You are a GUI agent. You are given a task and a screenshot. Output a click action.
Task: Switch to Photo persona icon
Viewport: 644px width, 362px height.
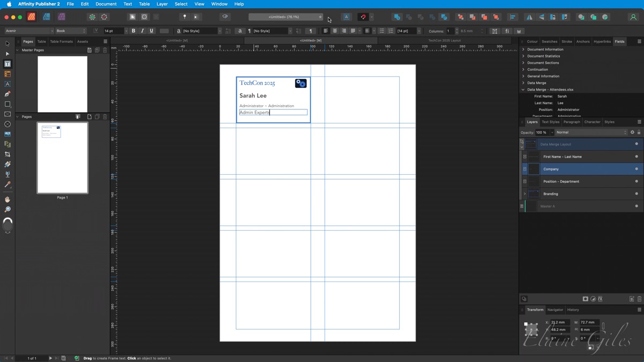pyautogui.click(x=62, y=17)
